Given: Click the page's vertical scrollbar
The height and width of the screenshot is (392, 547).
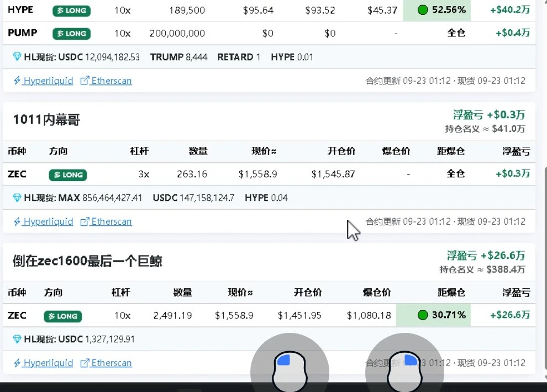Looking at the screenshot, I should 545,268.
